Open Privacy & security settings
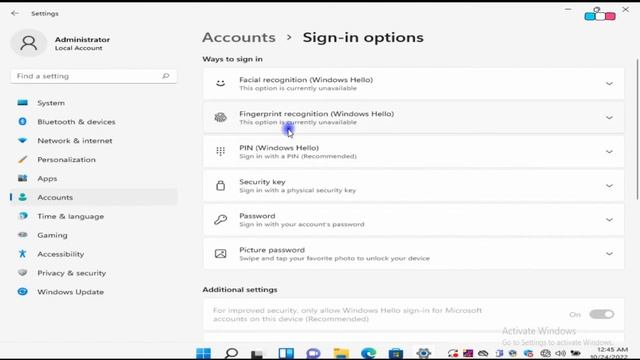The height and width of the screenshot is (360, 640). 94,273
